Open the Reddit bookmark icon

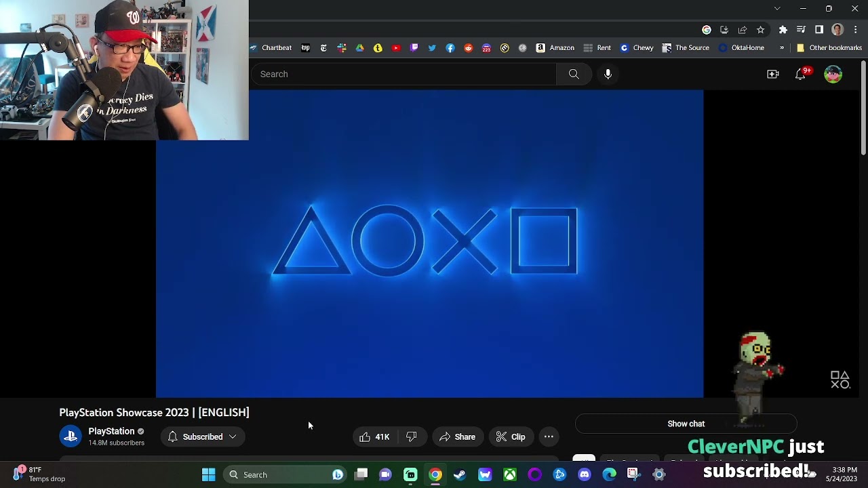[468, 48]
